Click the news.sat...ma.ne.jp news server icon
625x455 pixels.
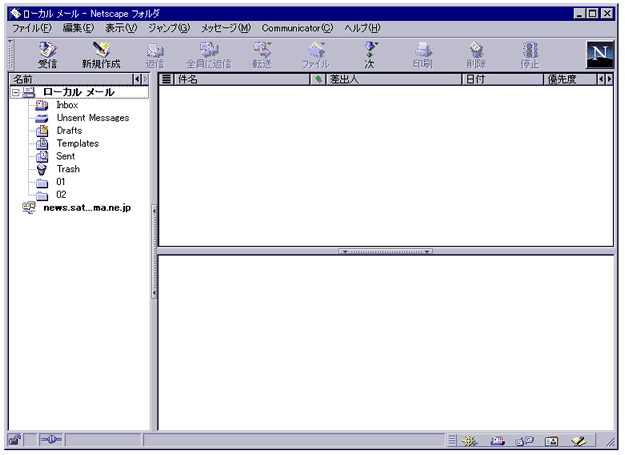[29, 208]
